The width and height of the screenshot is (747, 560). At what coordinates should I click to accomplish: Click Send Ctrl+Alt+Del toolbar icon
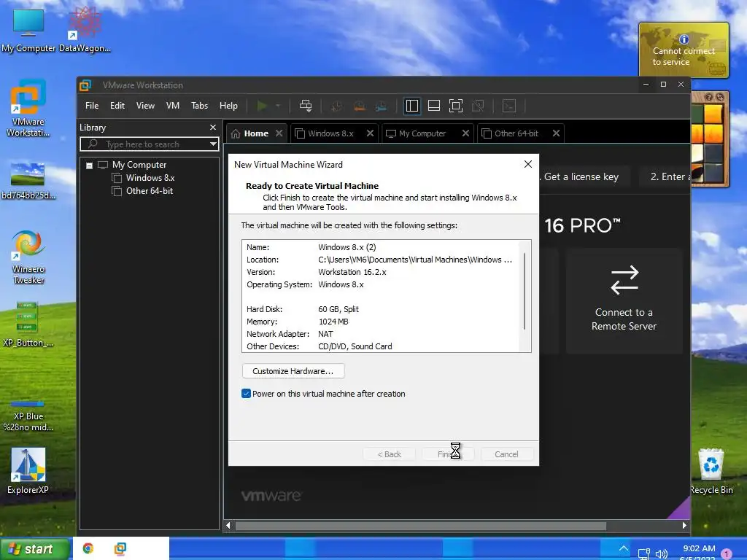(306, 106)
